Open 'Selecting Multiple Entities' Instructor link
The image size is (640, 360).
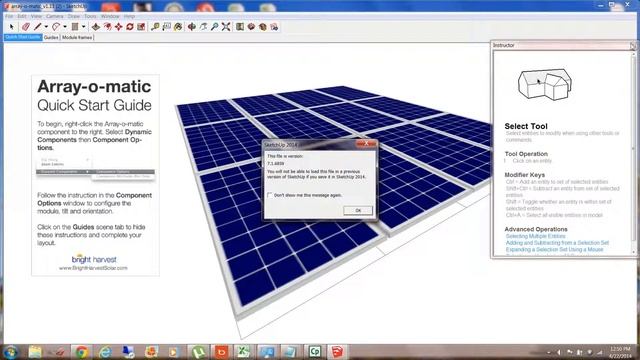pos(536,236)
